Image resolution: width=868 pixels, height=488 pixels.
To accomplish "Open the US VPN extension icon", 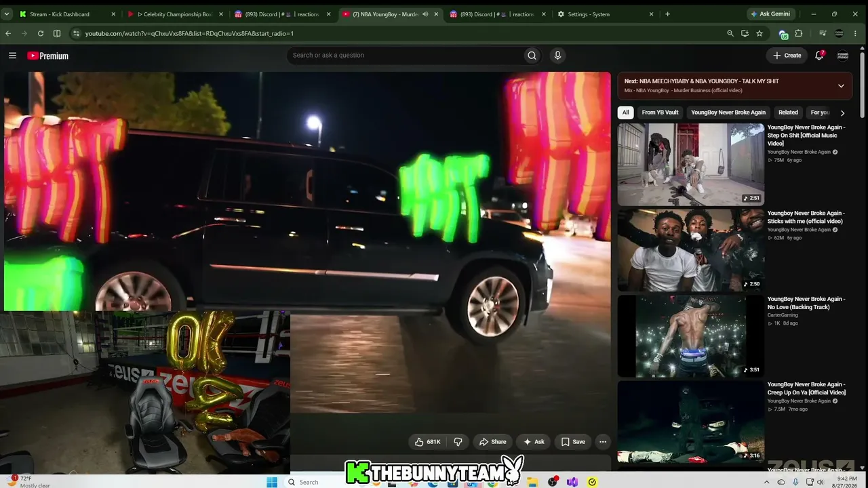I will click(783, 34).
